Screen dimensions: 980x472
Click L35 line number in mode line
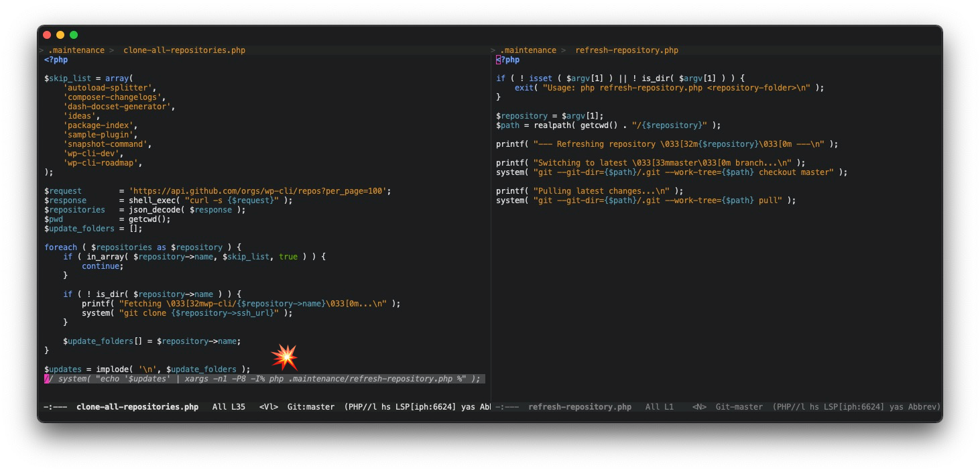point(239,407)
